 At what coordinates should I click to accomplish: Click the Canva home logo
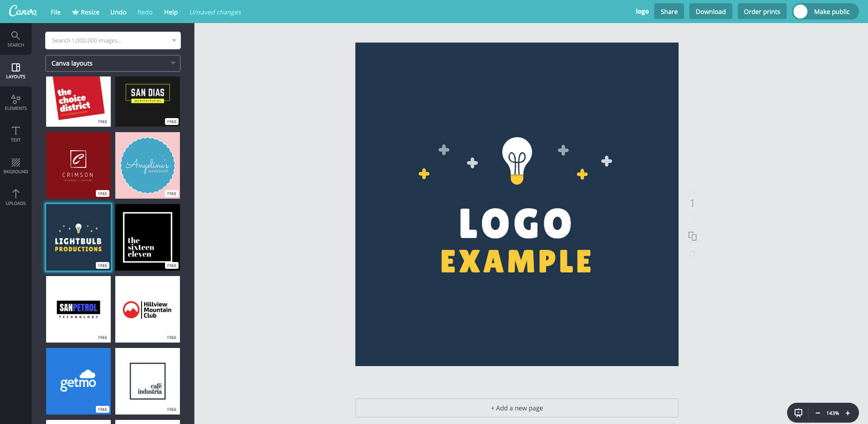pyautogui.click(x=23, y=11)
